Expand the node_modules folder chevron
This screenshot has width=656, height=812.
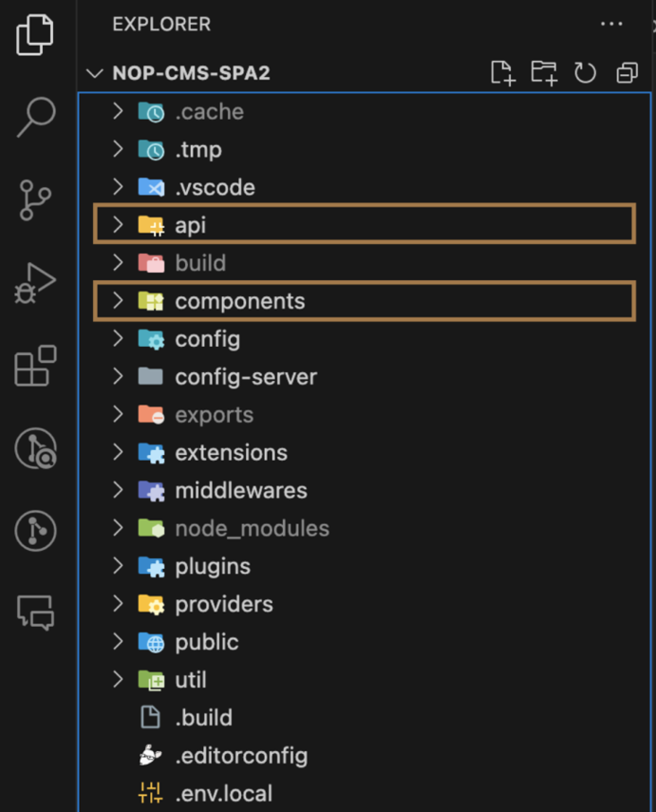(x=118, y=527)
